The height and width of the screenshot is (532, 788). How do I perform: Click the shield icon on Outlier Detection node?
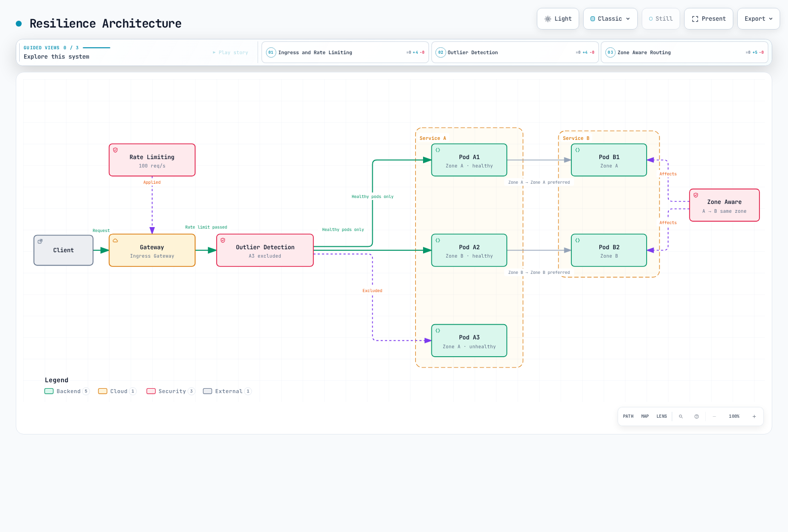223,240
